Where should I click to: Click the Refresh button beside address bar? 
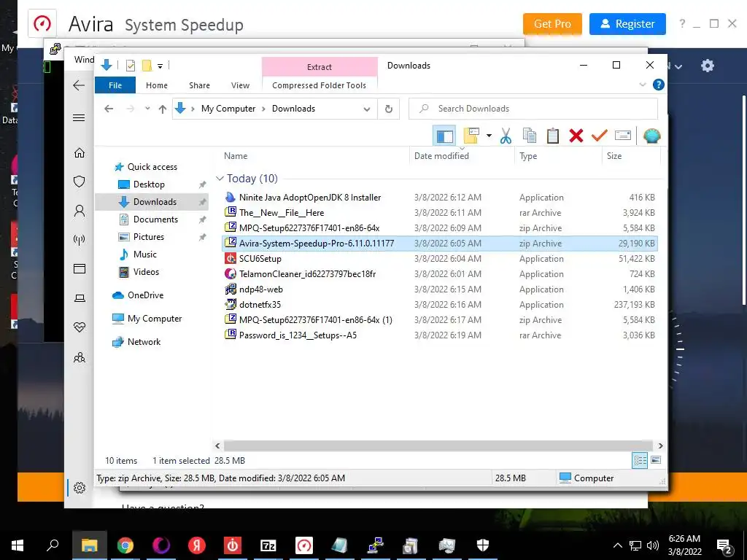(389, 109)
